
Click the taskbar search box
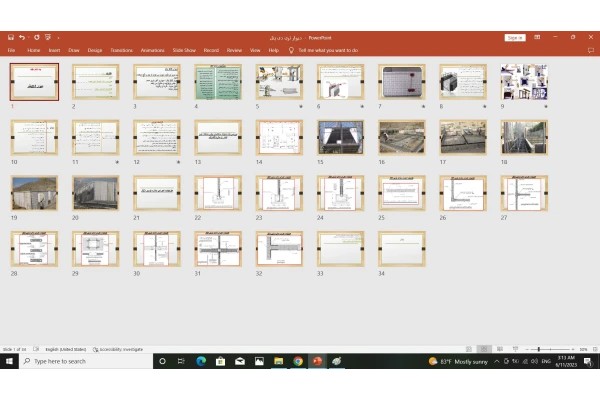(x=86, y=361)
